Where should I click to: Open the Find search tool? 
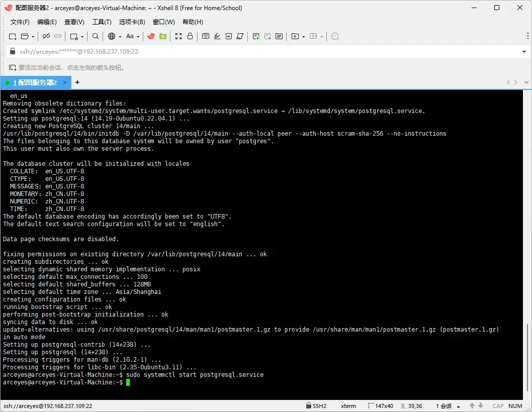(x=95, y=36)
